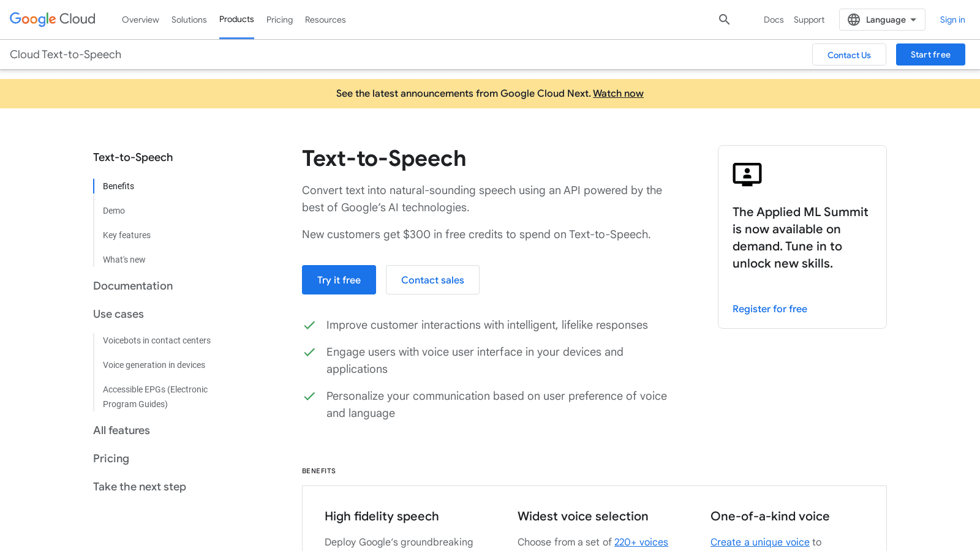
Task: Open Use cases section in sidebar
Action: [118, 314]
